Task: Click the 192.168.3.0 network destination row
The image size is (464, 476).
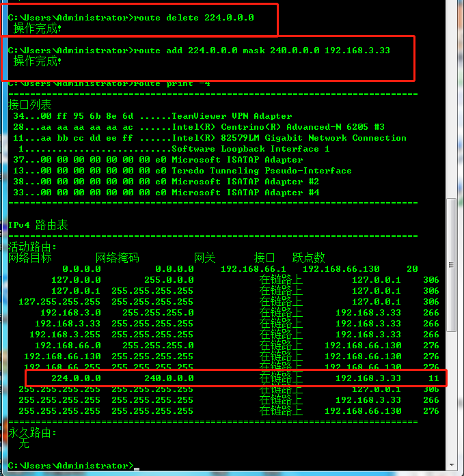Action: (x=70, y=313)
